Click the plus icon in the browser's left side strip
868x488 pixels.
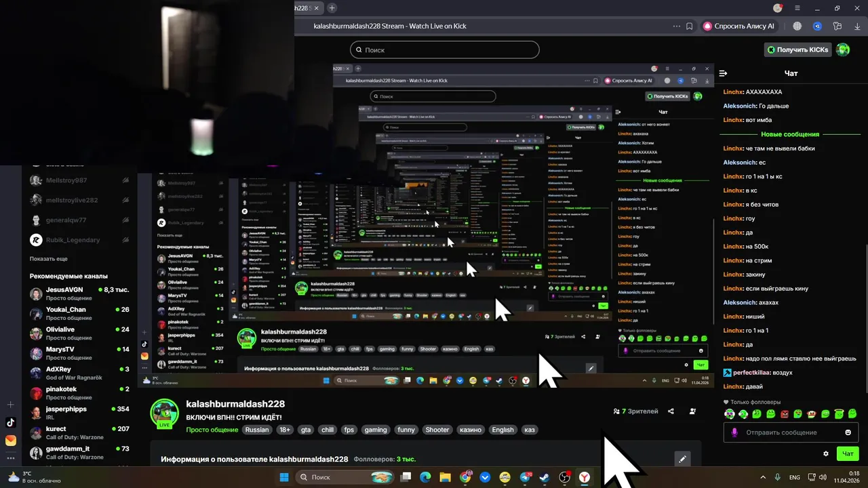pos(10,405)
